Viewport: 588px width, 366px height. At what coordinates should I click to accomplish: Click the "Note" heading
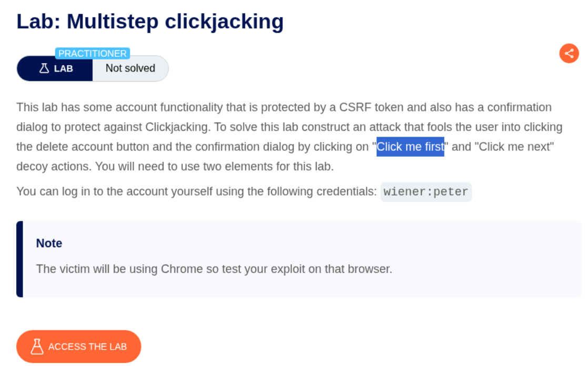[x=49, y=243]
